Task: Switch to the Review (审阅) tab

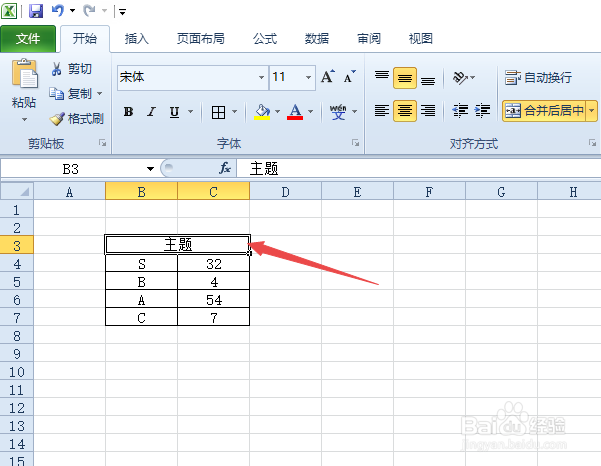Action: [369, 38]
